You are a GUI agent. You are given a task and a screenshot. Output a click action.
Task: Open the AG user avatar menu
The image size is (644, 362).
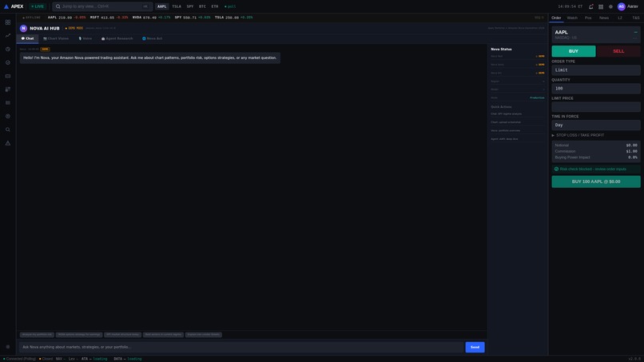[622, 6]
